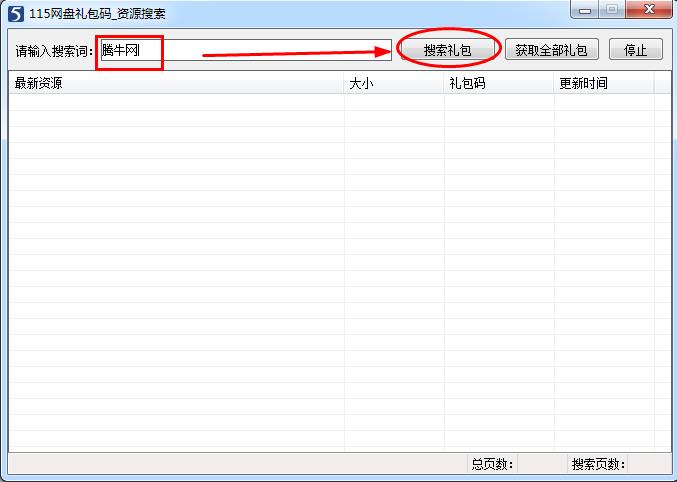677x482 pixels.
Task: Maximize the 115网盘礼包码 window
Action: click(612, 10)
